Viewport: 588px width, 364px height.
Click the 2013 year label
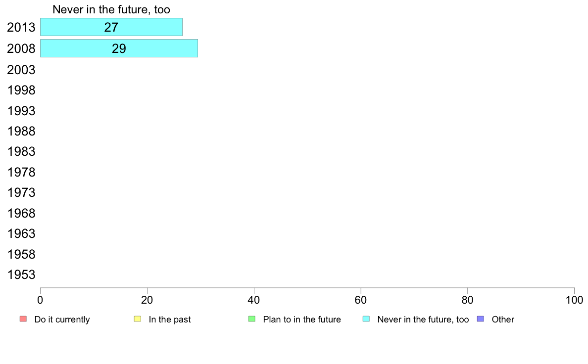(x=21, y=27)
